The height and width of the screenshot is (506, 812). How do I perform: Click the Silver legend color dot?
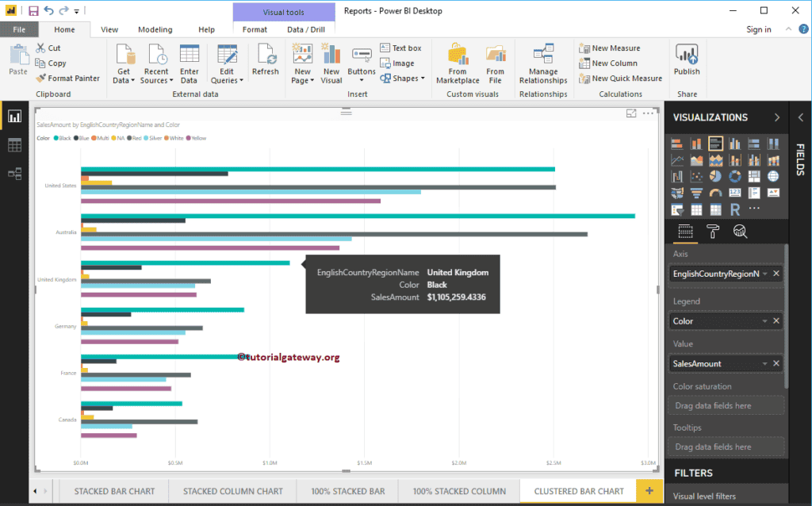[x=146, y=138]
